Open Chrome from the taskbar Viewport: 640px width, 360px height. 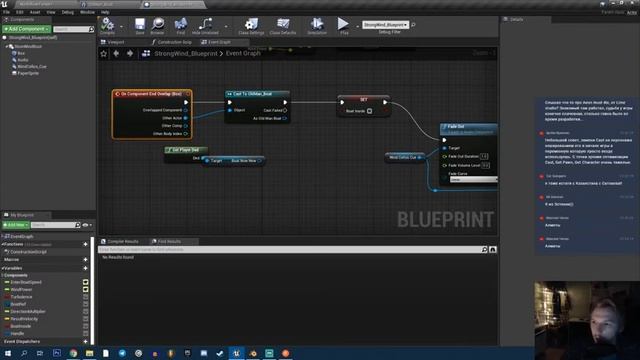[x=73, y=353]
